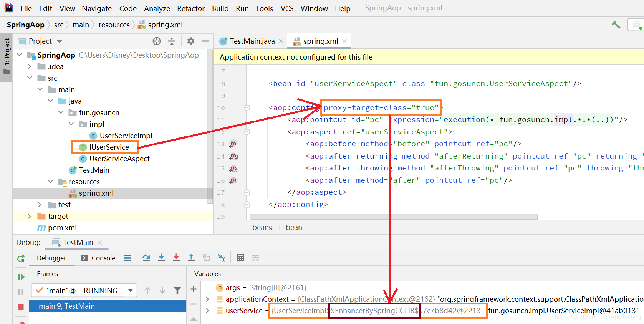
Task: Click the Build project hammer icon
Action: tap(616, 25)
